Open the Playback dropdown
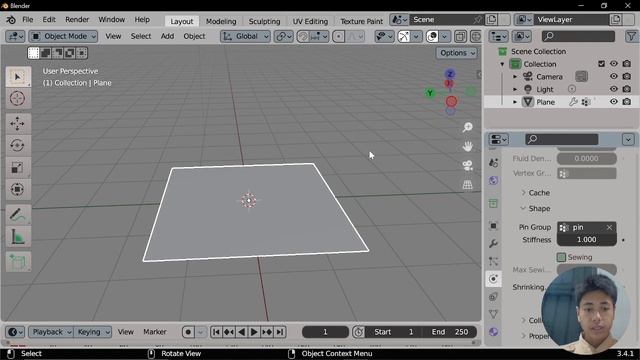The image size is (640, 360). pos(51,332)
